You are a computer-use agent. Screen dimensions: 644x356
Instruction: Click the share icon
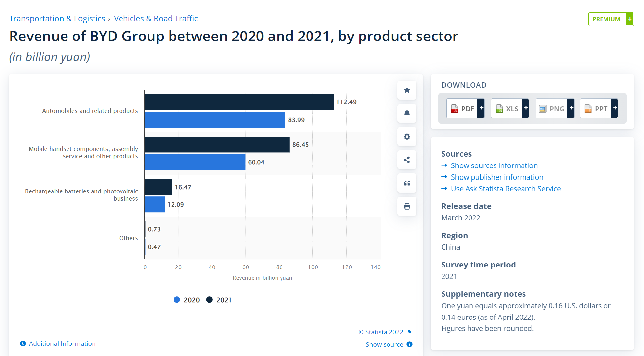(407, 160)
